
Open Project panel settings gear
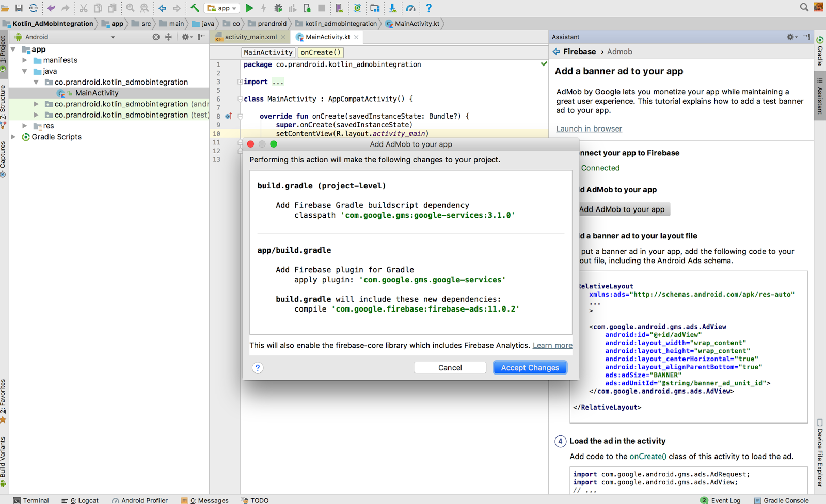click(186, 37)
